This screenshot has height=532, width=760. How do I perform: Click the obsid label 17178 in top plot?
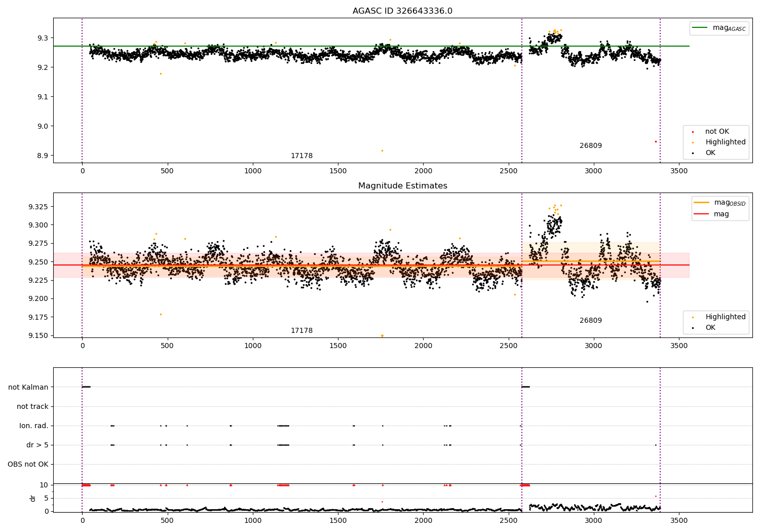click(301, 156)
